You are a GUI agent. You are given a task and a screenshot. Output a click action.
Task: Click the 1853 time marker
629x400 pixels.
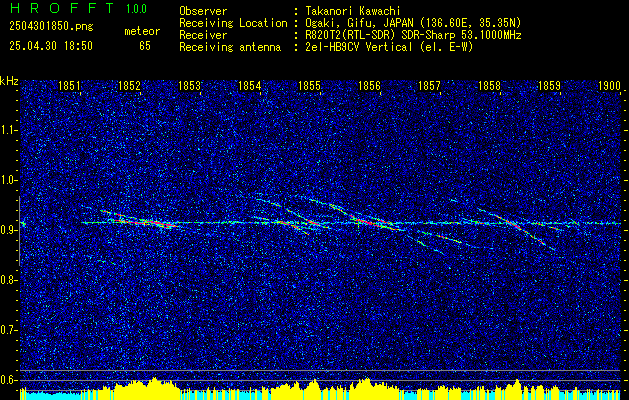click(189, 85)
